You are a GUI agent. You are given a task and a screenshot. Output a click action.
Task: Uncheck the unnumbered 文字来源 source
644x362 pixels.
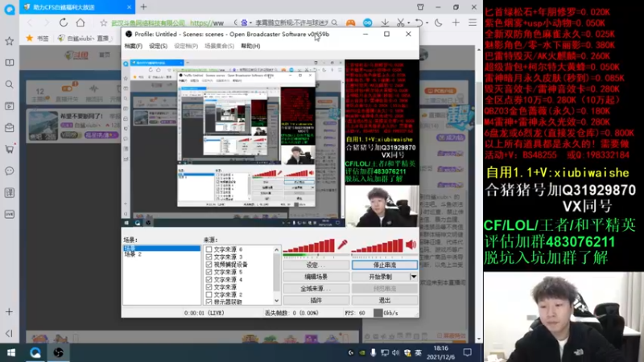209,287
